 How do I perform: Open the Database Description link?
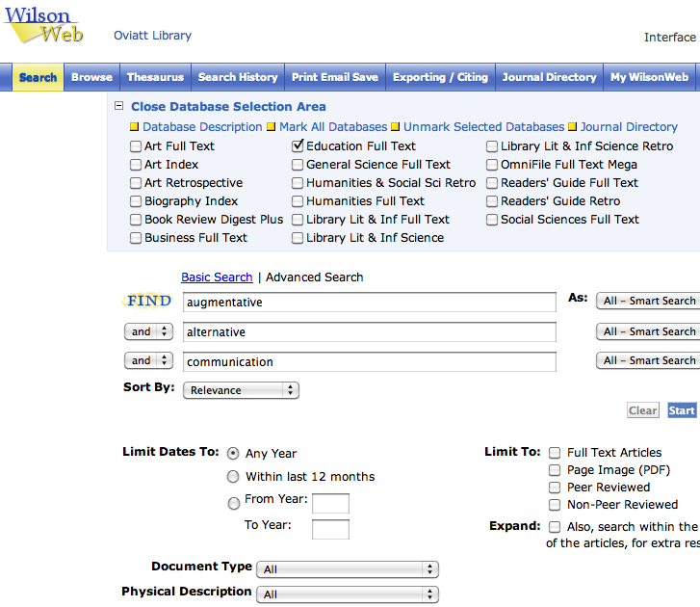tap(202, 127)
